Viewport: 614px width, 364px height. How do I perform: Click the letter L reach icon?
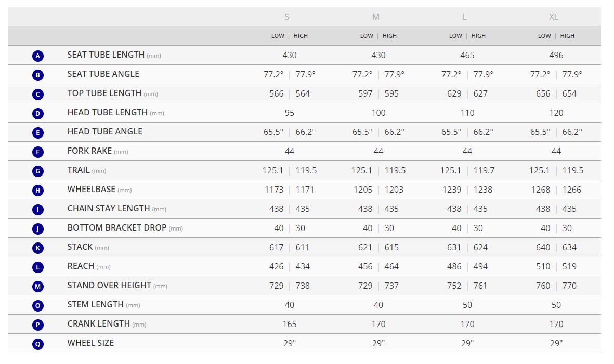click(x=37, y=267)
